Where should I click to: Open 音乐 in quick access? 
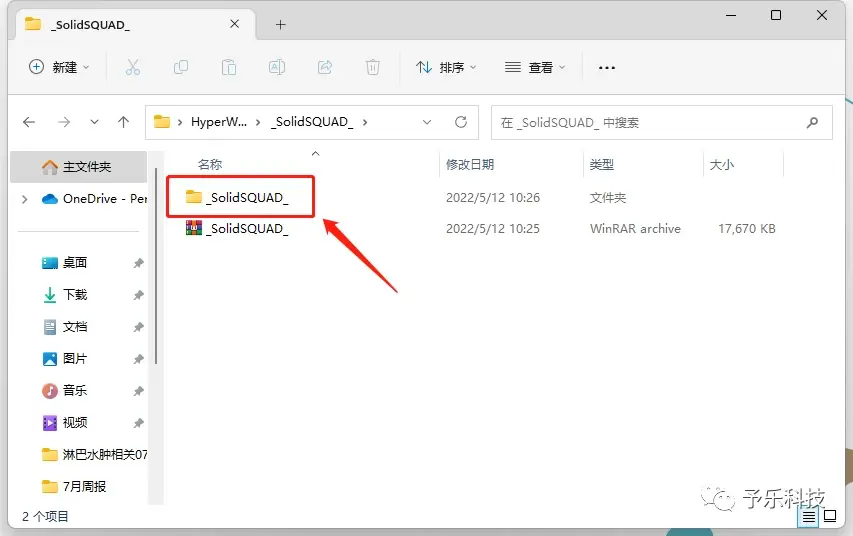[65, 391]
